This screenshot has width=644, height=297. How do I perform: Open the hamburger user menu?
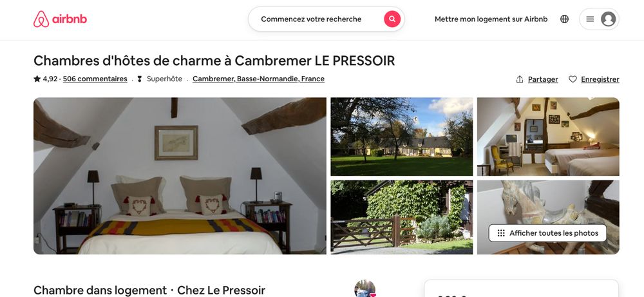click(x=590, y=19)
